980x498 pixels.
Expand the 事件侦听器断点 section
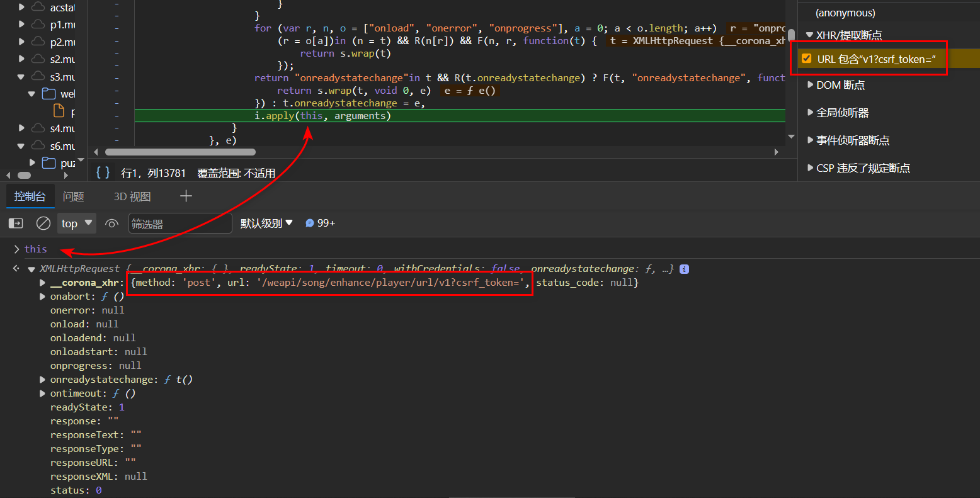811,140
